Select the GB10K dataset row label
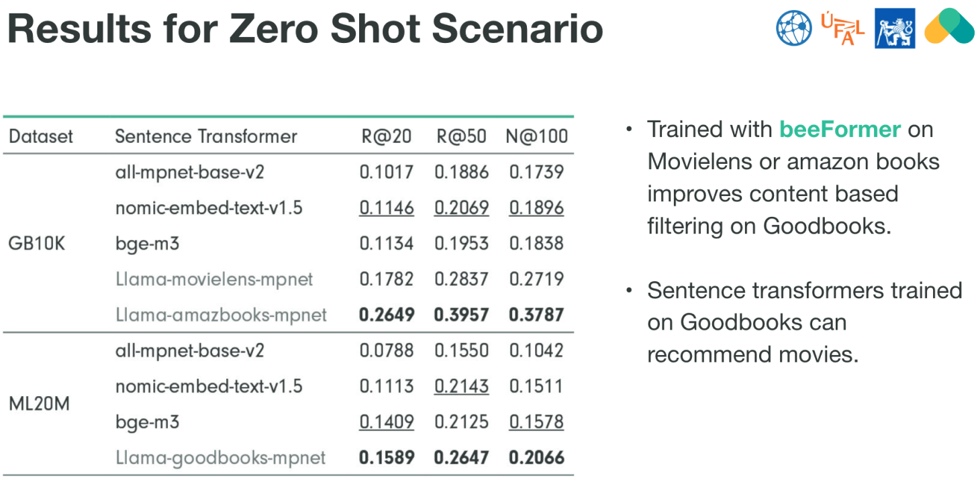The width and height of the screenshot is (980, 482). point(36,243)
